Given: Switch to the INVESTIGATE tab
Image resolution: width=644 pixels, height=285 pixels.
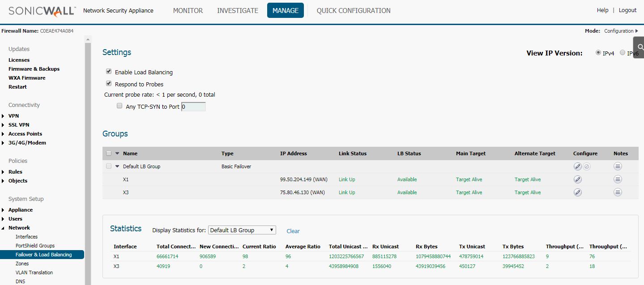Looking at the screenshot, I should click(238, 11).
